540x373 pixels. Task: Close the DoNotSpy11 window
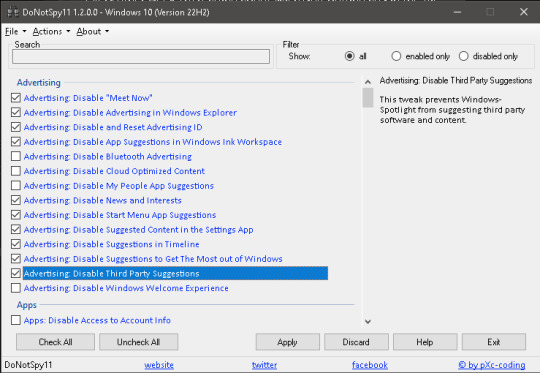pyautogui.click(x=524, y=12)
